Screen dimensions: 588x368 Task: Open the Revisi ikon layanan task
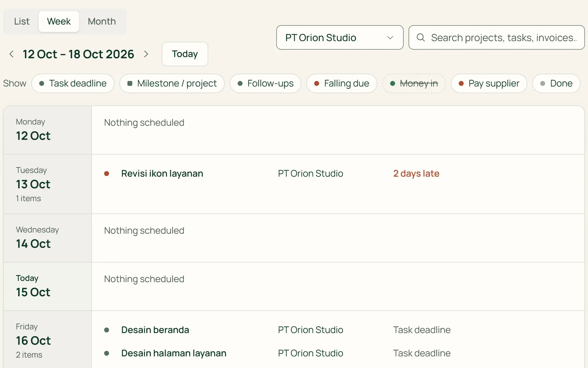(162, 174)
